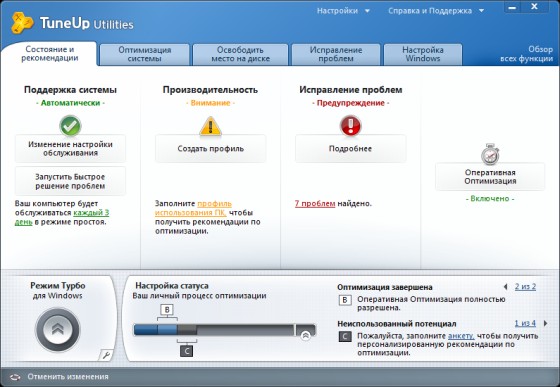Switch to the Оптимизация системы tab
Screen dimensions: 560x387
(145, 54)
